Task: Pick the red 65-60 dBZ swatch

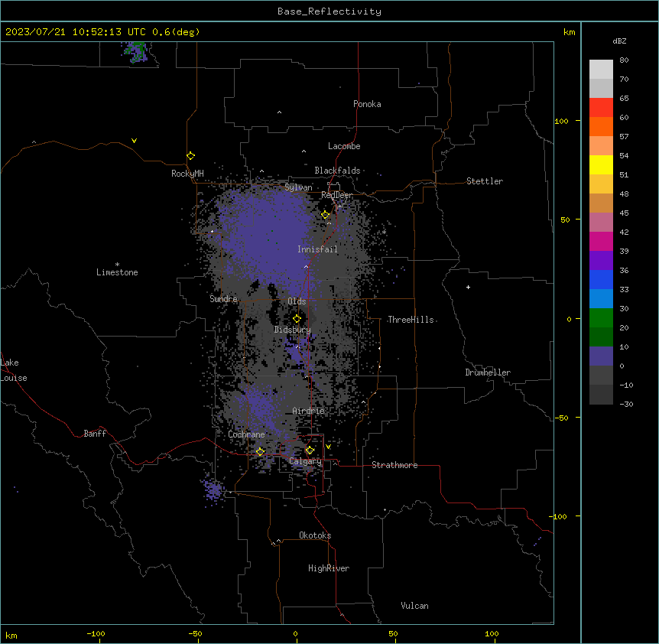Action: [601, 108]
